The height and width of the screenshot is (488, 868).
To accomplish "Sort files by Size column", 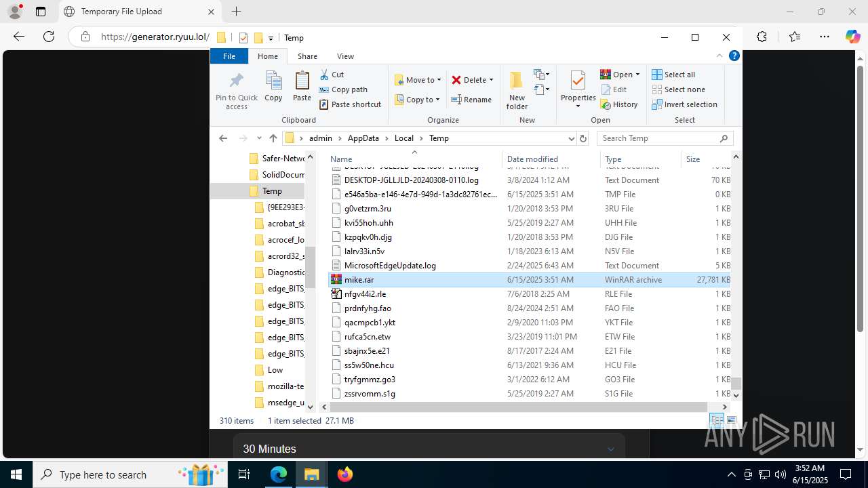I will tap(707, 159).
